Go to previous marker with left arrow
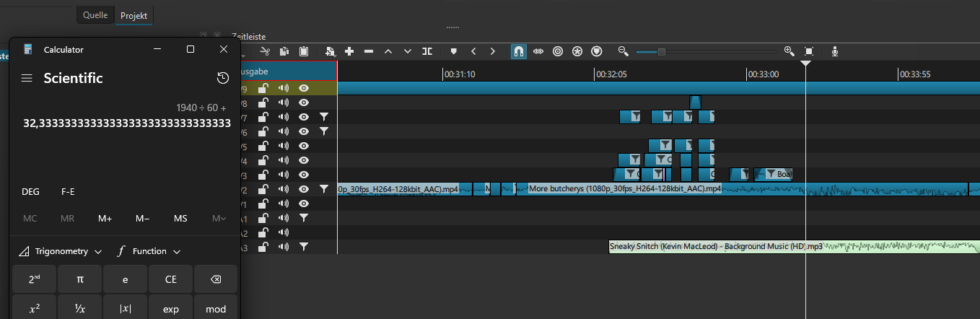The width and height of the screenshot is (980, 319). [x=473, y=51]
